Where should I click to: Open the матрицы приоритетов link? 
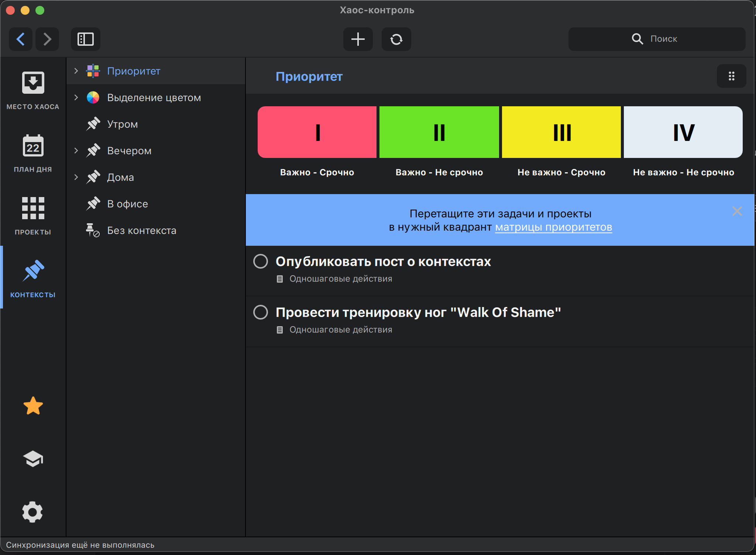pos(553,227)
